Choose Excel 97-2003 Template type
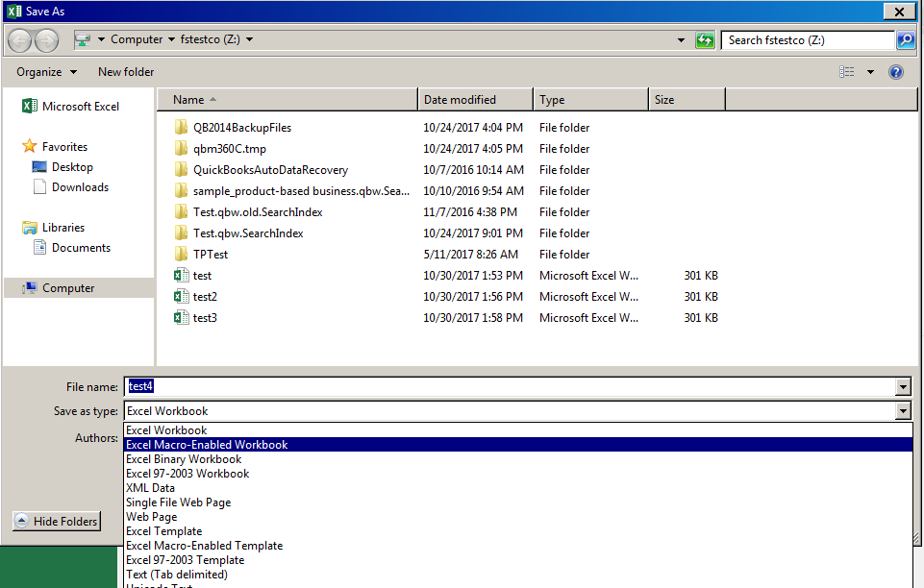Image resolution: width=924 pixels, height=588 pixels. click(x=518, y=560)
